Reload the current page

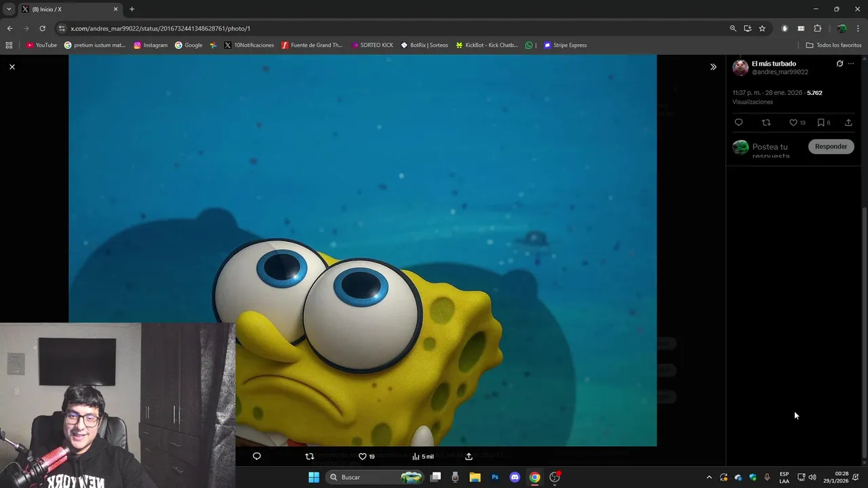tap(42, 28)
